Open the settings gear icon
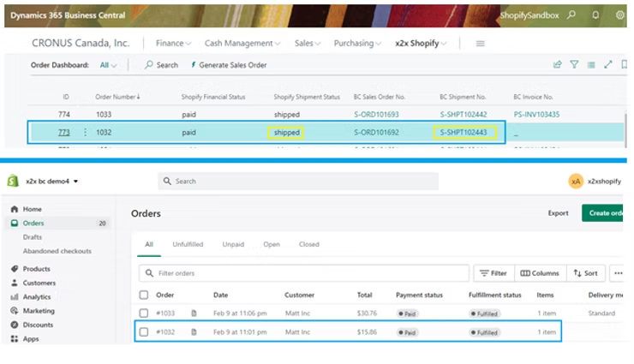 [x=620, y=15]
